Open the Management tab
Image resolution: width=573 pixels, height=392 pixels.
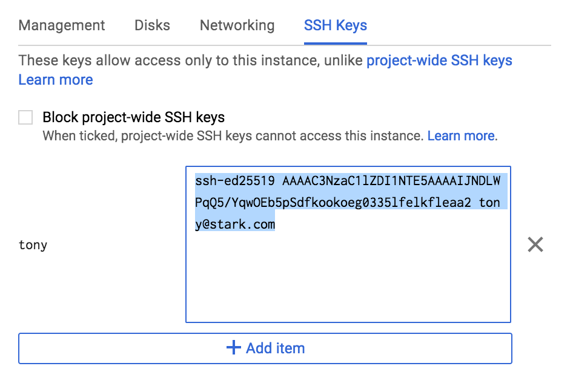click(x=62, y=25)
